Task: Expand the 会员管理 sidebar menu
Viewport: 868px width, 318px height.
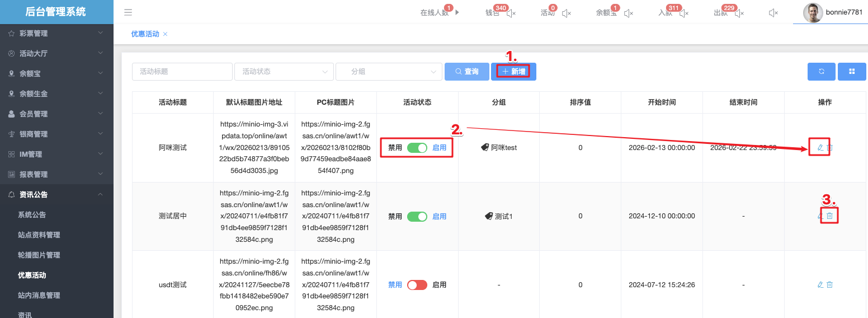Action: click(x=56, y=114)
